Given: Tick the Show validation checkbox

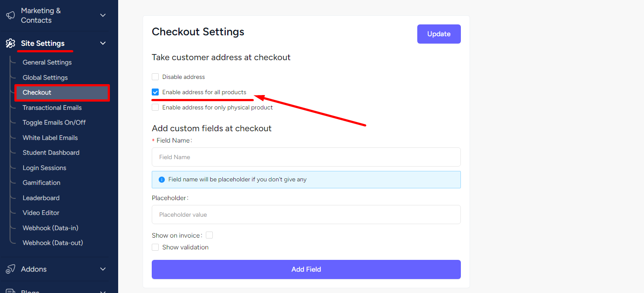Looking at the screenshot, I should tap(155, 247).
